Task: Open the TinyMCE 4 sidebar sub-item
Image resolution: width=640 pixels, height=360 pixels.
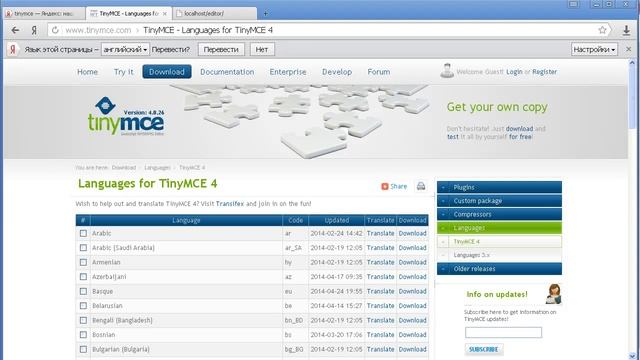Action: 499,242
